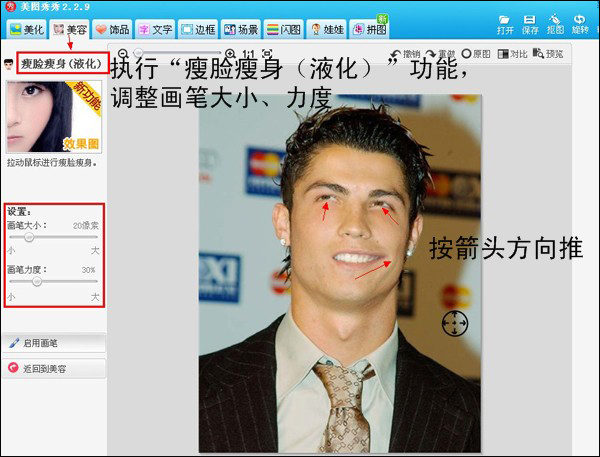Open the 场景 scene tab
The height and width of the screenshot is (457, 600).
click(240, 29)
